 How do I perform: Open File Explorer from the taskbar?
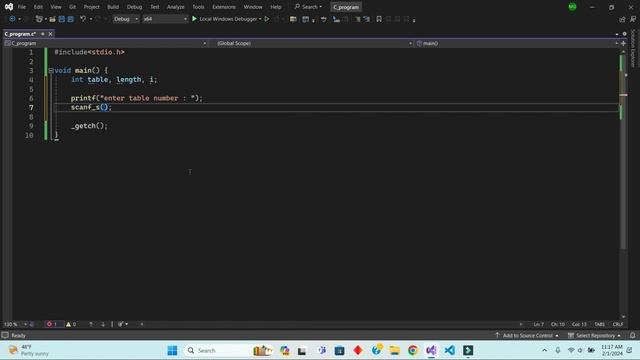click(x=394, y=350)
